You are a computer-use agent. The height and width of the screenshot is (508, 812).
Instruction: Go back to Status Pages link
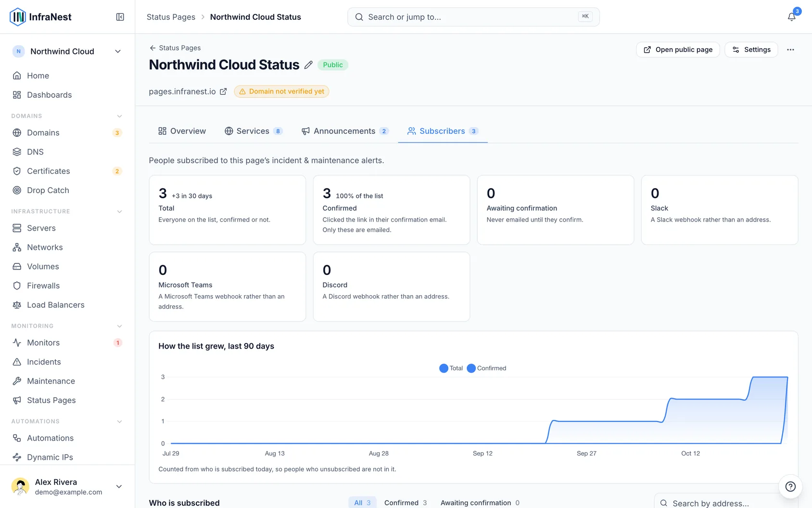coord(175,48)
